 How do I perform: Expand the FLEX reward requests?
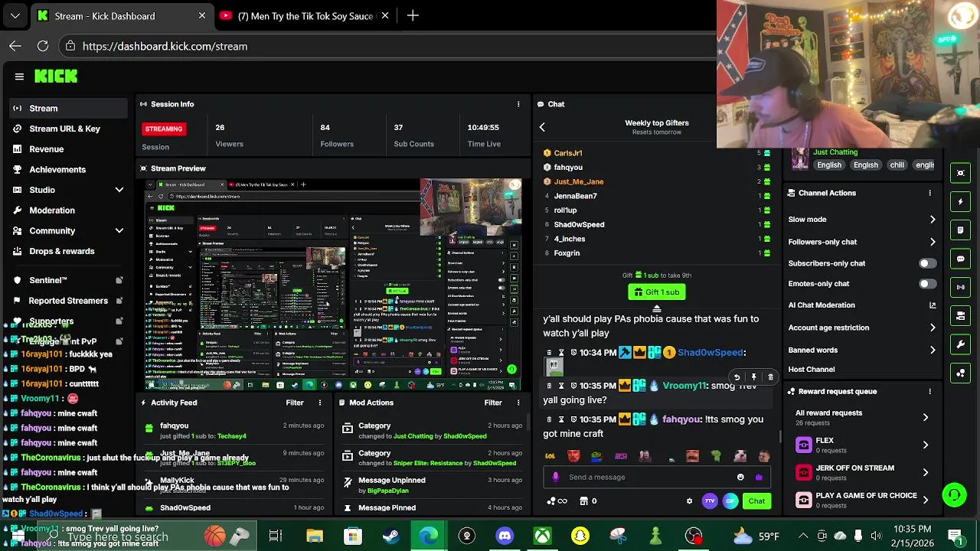coord(862,445)
